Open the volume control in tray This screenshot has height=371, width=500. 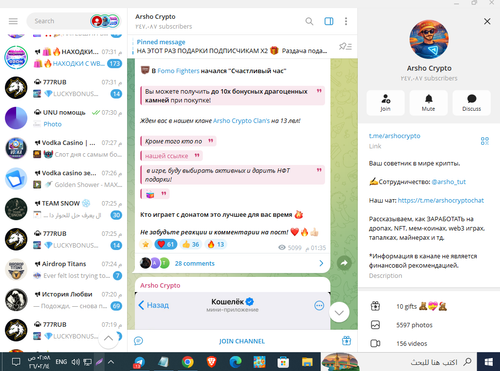click(x=76, y=362)
